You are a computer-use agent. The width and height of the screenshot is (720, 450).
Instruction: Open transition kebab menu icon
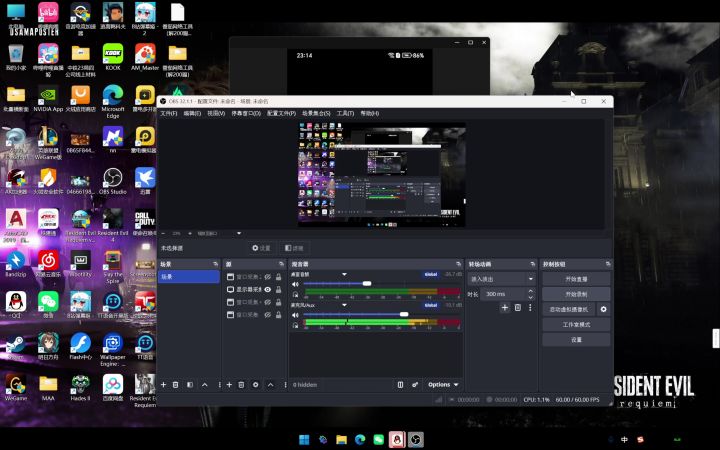[x=530, y=308]
